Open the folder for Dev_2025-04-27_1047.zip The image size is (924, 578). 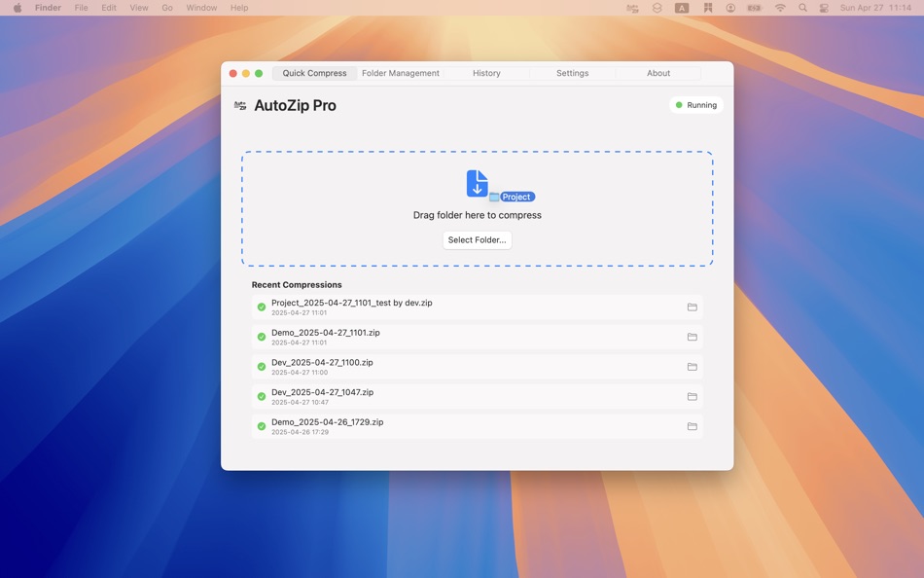tap(693, 397)
